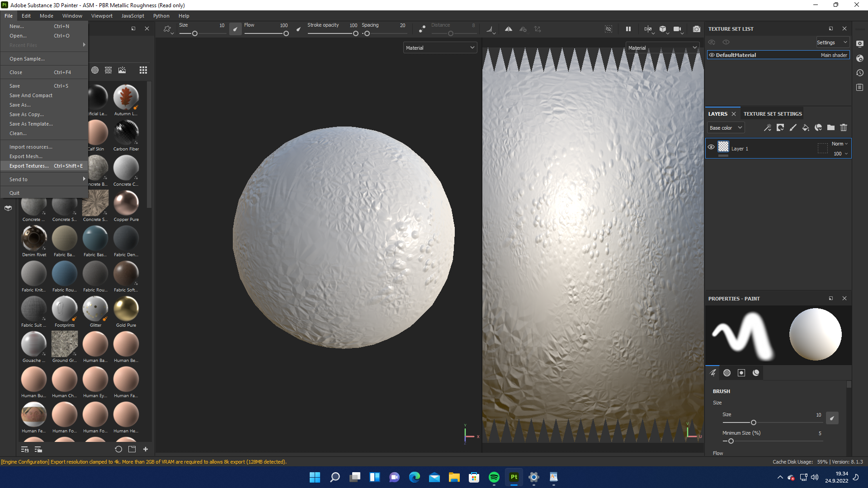Delete Layer 1 with the trash icon
Image resolution: width=868 pixels, height=488 pixels.
click(844, 127)
